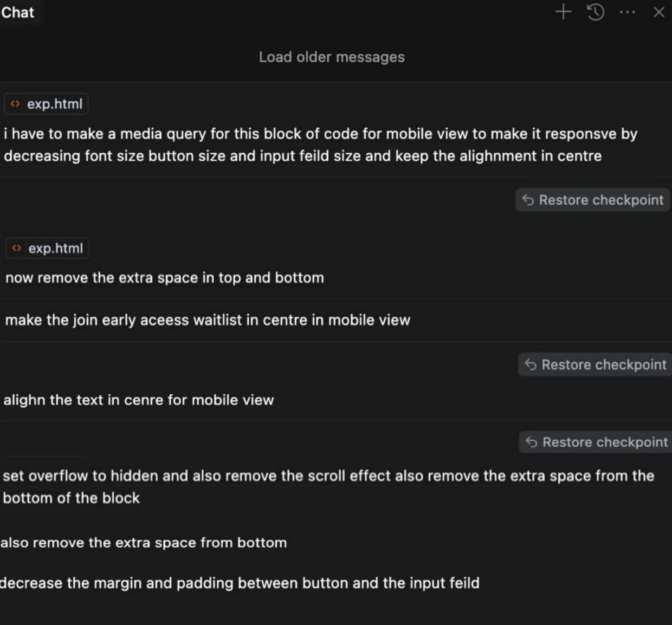Open the More Actions ellipsis menu
The width and height of the screenshot is (672, 625).
pyautogui.click(x=627, y=12)
